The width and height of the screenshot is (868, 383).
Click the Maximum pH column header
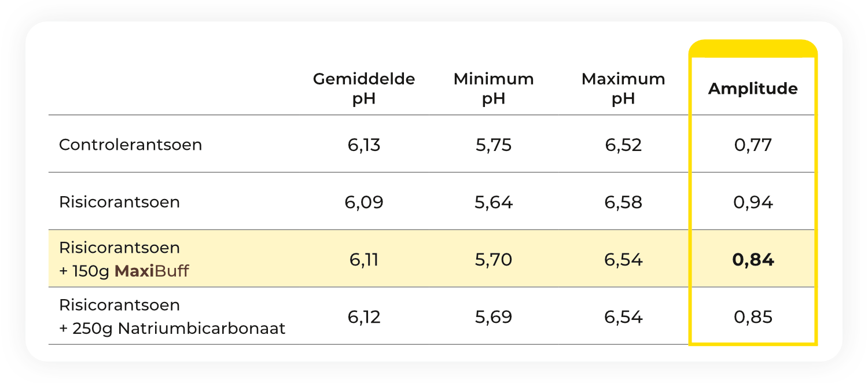pyautogui.click(x=623, y=89)
